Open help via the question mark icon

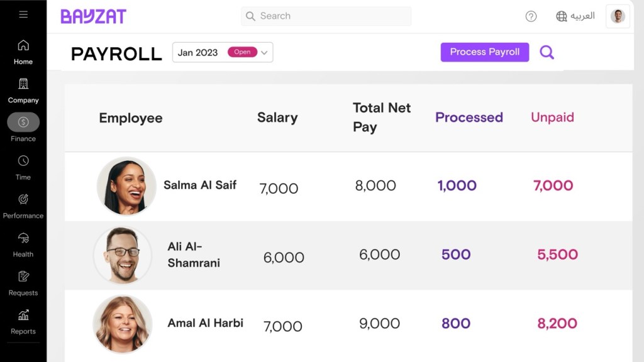(x=531, y=16)
